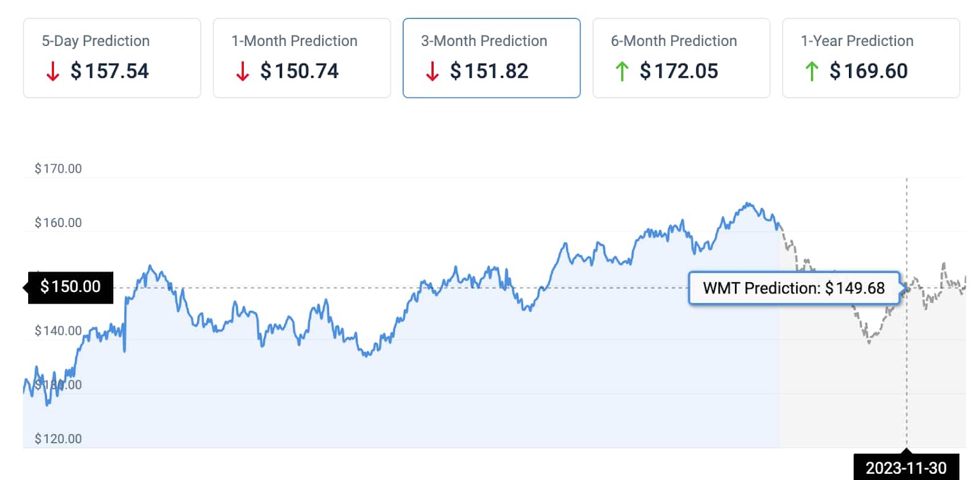
Task: Click the $157.54 five-day price value
Action: click(x=110, y=71)
